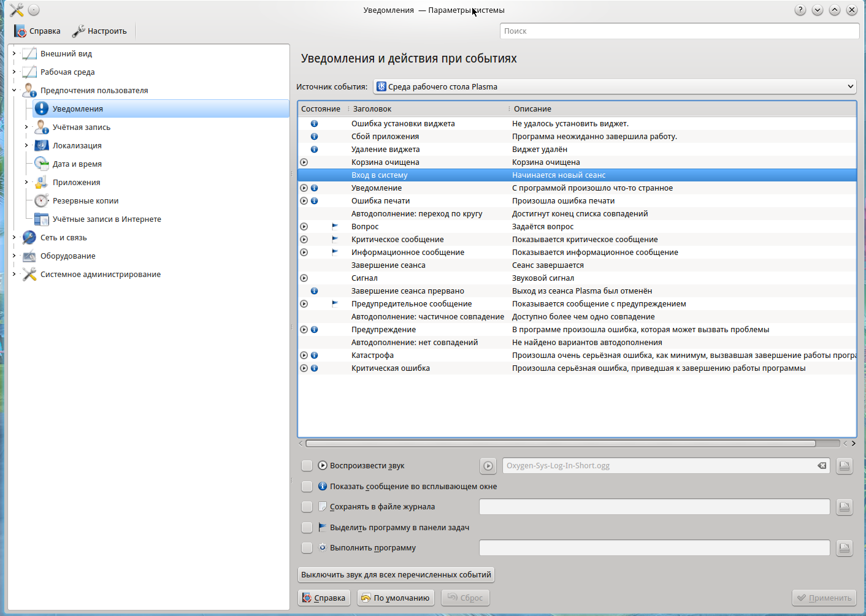The height and width of the screenshot is (616, 866).
Task: Expand the Системное администрирование node
Action: (x=14, y=275)
